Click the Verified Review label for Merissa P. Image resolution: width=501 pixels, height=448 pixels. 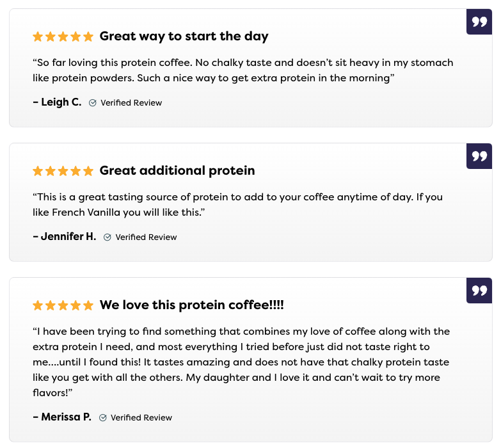[x=141, y=418]
